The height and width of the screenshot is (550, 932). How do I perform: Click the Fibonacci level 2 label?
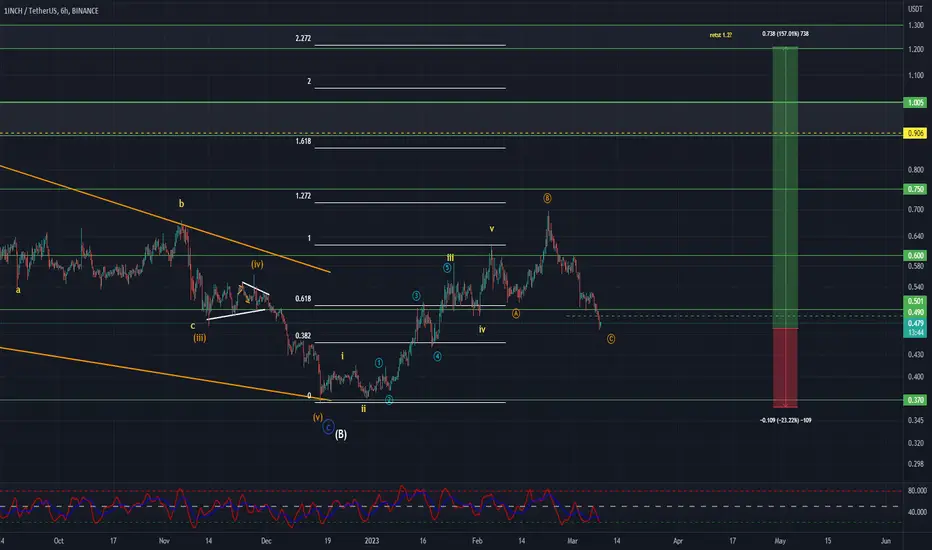(309, 81)
